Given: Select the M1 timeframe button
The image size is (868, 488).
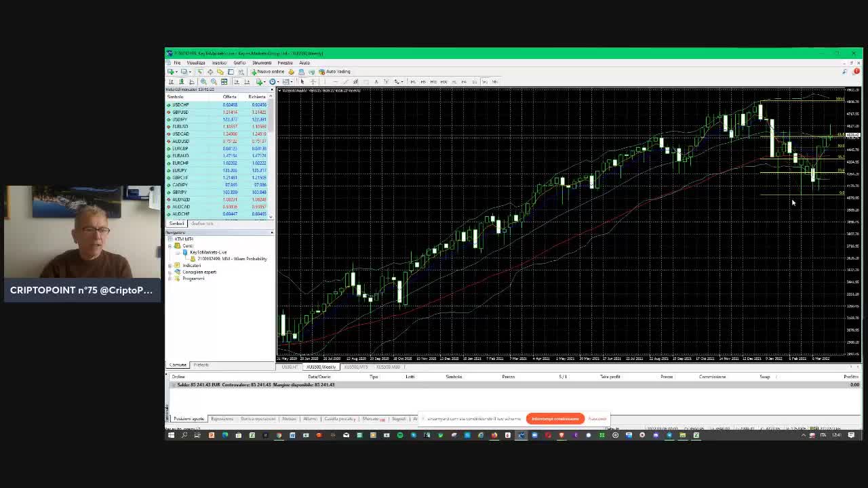Looking at the screenshot, I should coord(413,81).
